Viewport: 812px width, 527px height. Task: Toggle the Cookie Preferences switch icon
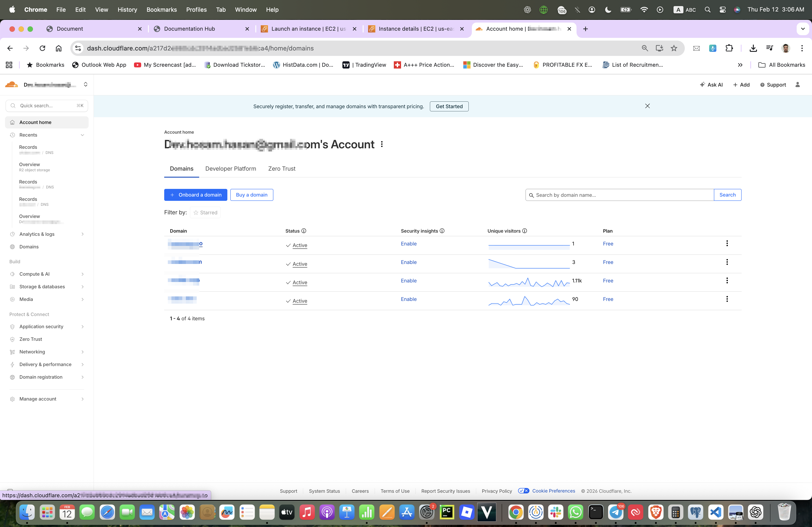[523, 491]
